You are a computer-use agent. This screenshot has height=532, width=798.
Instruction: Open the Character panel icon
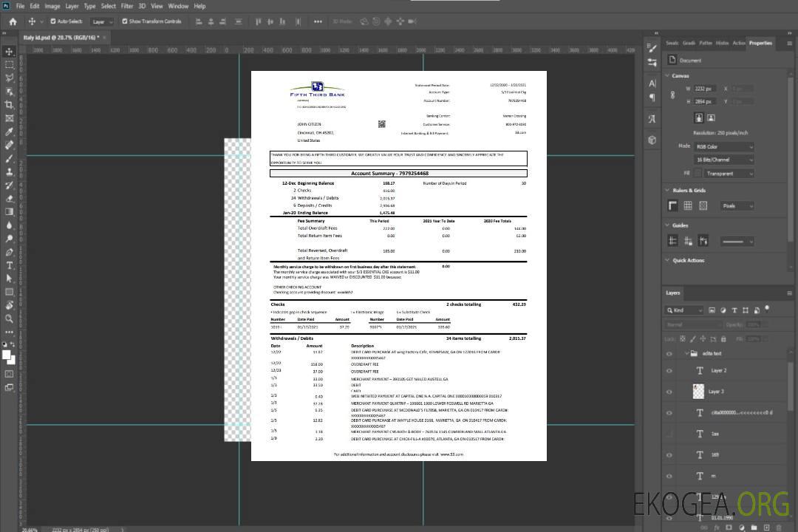pos(652,83)
